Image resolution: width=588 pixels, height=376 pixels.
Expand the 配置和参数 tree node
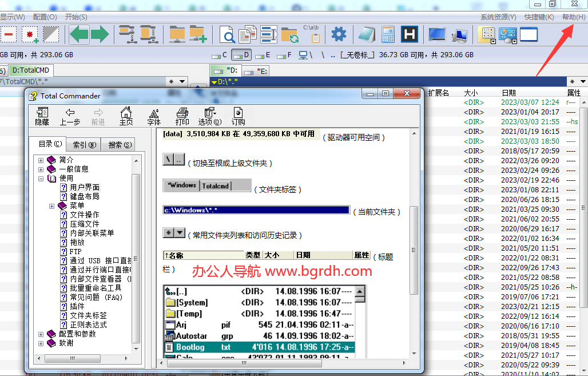(41, 334)
